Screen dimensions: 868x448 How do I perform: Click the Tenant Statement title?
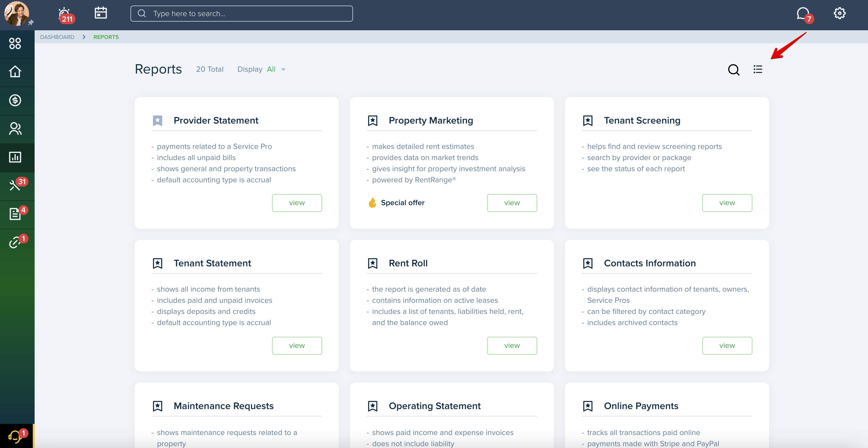click(x=212, y=264)
